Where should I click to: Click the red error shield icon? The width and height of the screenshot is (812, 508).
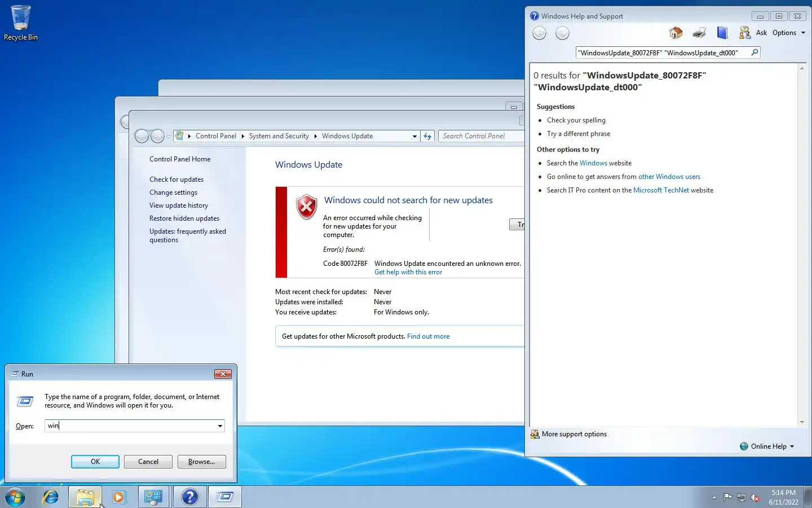pos(306,207)
